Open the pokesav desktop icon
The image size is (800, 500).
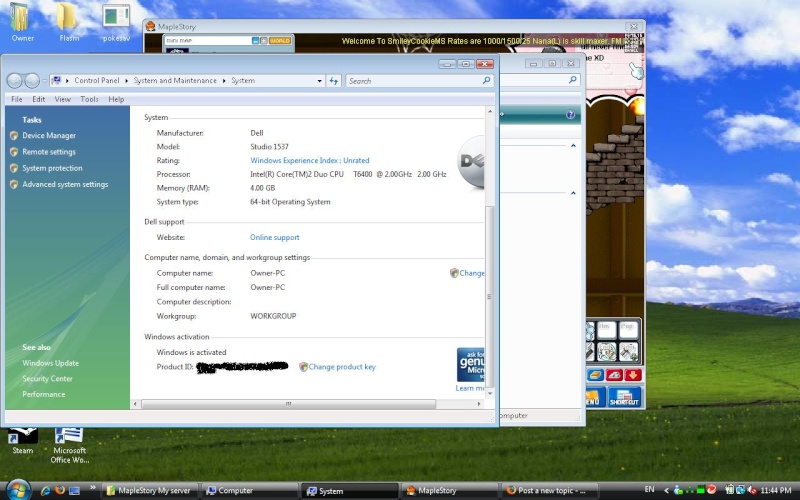[x=116, y=22]
